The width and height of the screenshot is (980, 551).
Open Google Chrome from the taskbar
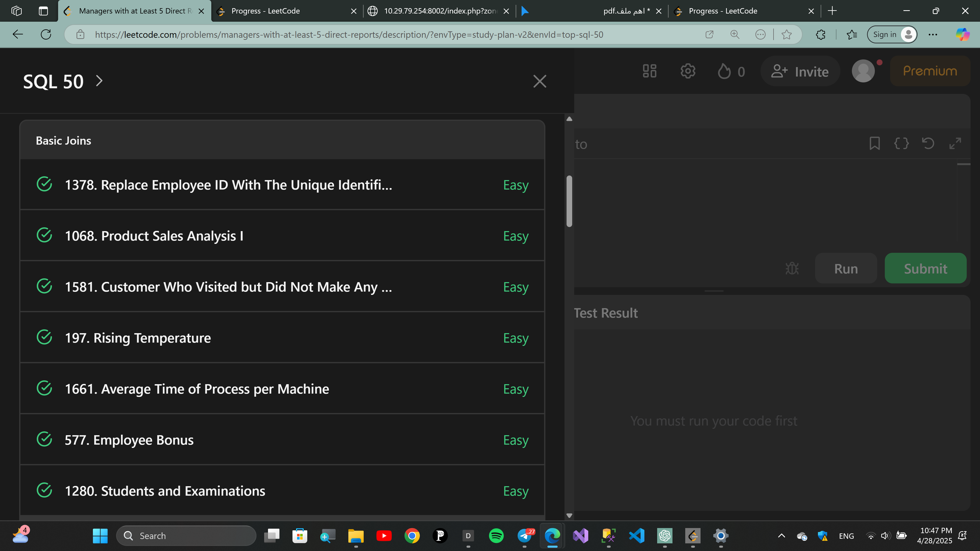click(412, 535)
